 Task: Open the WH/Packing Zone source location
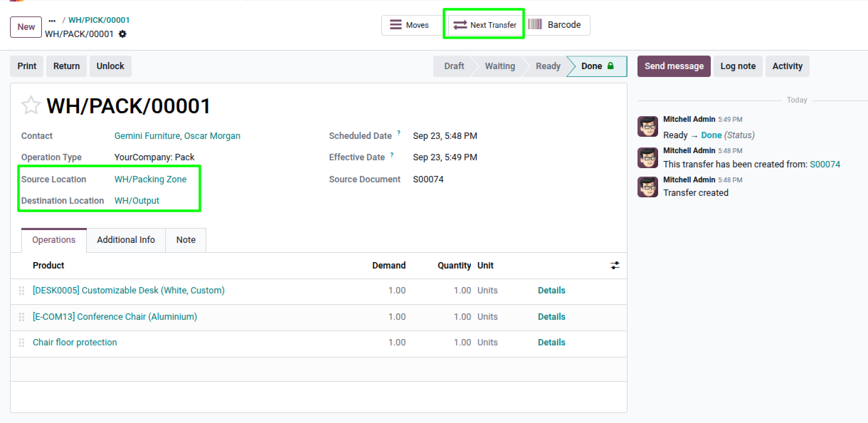[151, 179]
